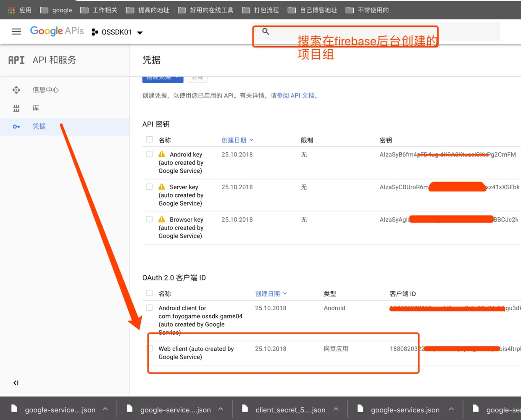
Task: Click the warning icon beside Android key
Action: point(162,154)
